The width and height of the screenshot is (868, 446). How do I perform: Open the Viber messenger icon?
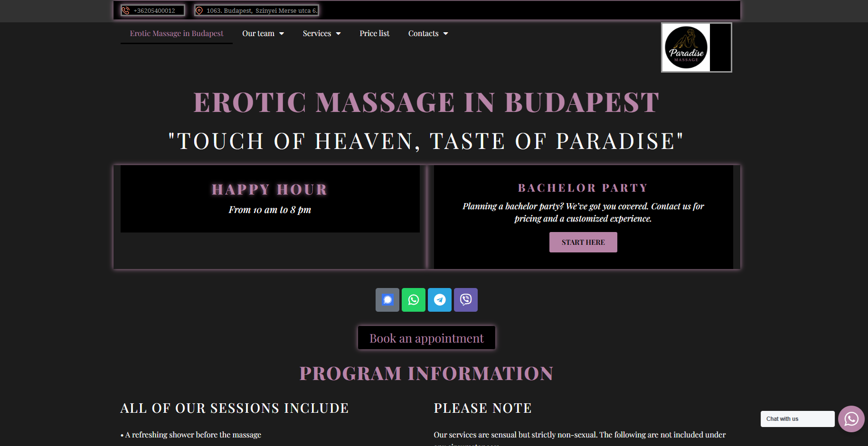pyautogui.click(x=466, y=300)
